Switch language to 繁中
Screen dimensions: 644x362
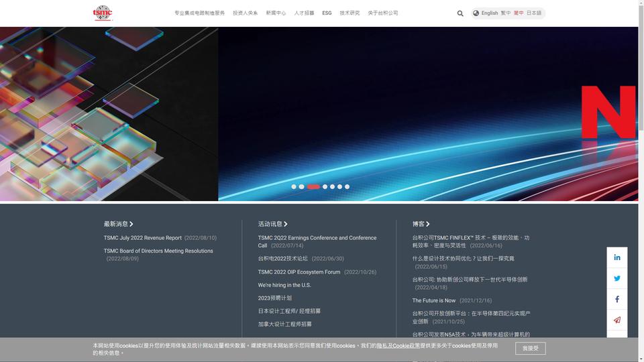click(506, 13)
